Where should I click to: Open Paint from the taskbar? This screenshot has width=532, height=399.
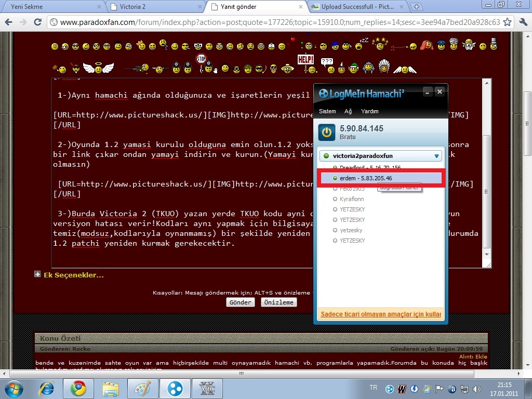click(x=142, y=389)
